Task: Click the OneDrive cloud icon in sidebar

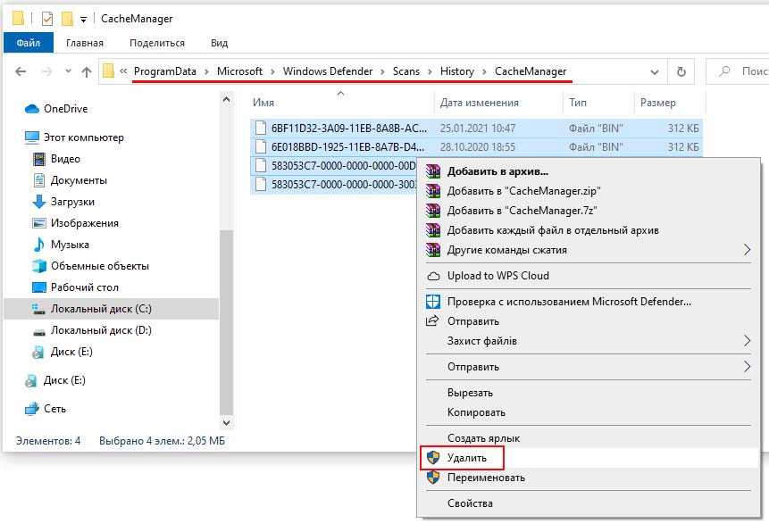Action: pos(32,109)
